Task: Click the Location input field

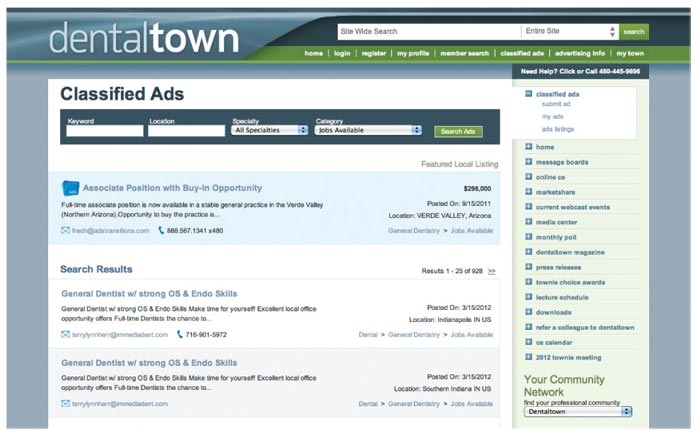Action: [187, 130]
